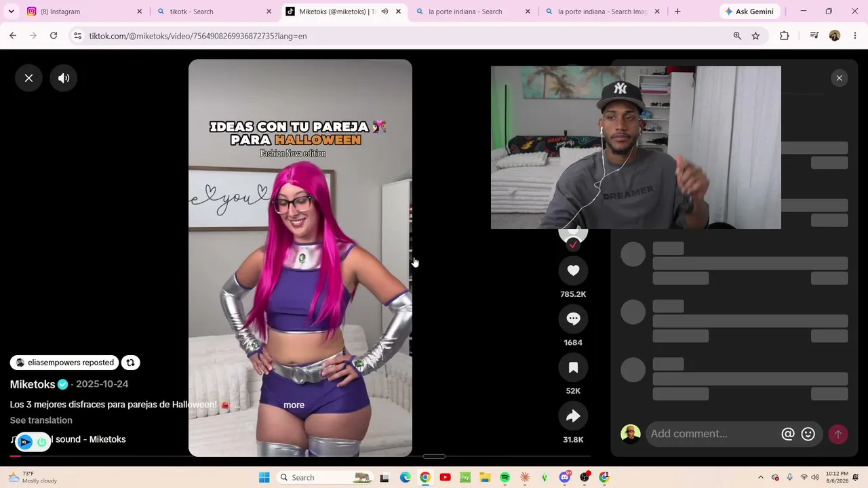
Task: Toggle the repost button beside eliasempowers
Action: (x=130, y=363)
